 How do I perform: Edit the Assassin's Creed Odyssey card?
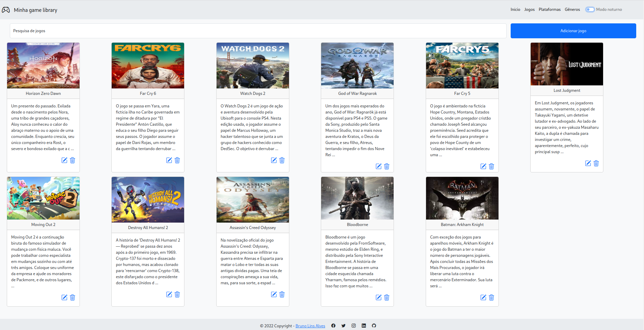click(x=274, y=294)
